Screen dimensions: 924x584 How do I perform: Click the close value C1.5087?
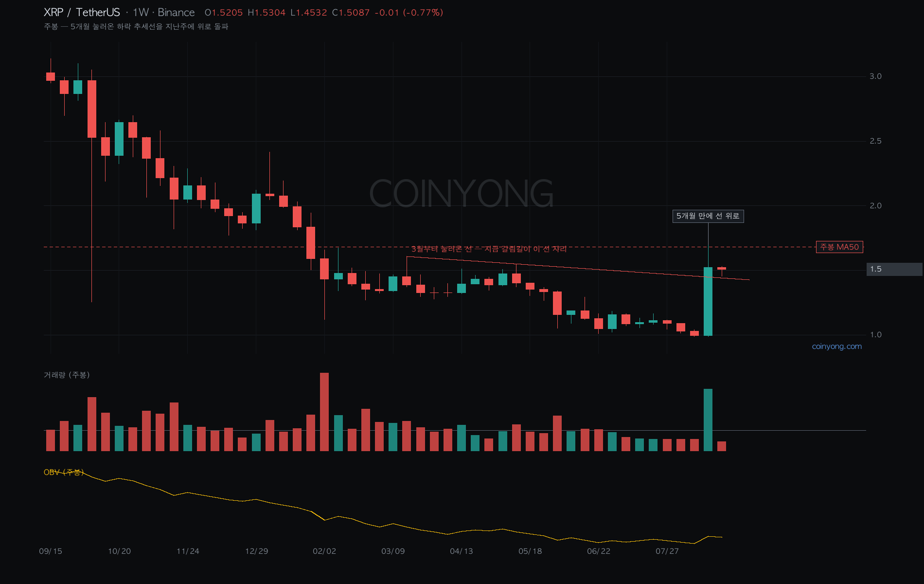(351, 13)
